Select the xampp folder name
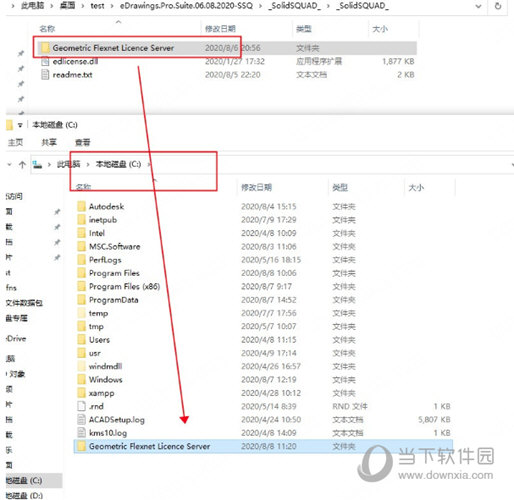 (x=101, y=393)
